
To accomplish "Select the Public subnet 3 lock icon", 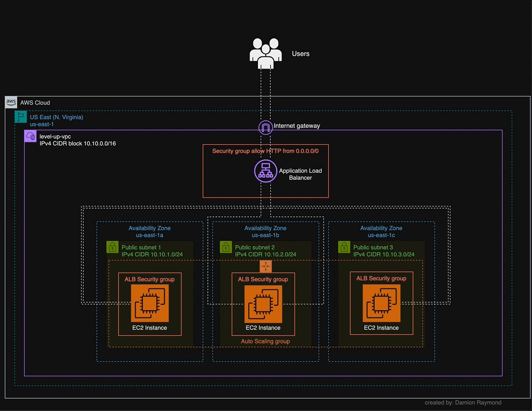I will [x=344, y=247].
